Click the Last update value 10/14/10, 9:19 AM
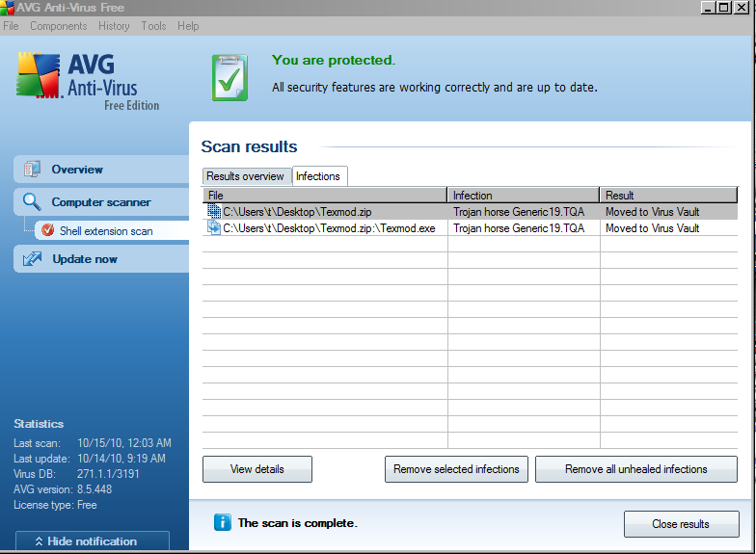This screenshot has width=756, height=554. click(x=121, y=459)
